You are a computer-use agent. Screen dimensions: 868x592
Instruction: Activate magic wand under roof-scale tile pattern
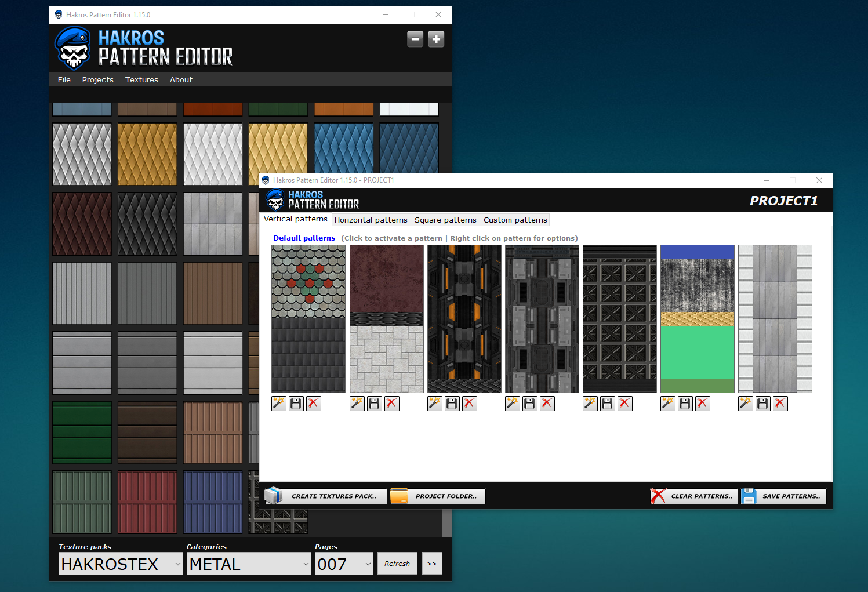point(279,404)
